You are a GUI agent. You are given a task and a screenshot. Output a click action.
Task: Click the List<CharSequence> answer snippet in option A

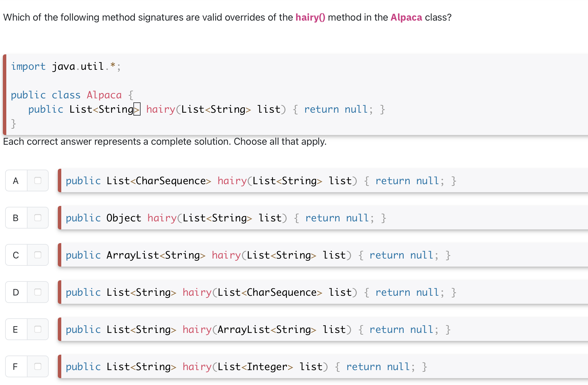pos(159,180)
